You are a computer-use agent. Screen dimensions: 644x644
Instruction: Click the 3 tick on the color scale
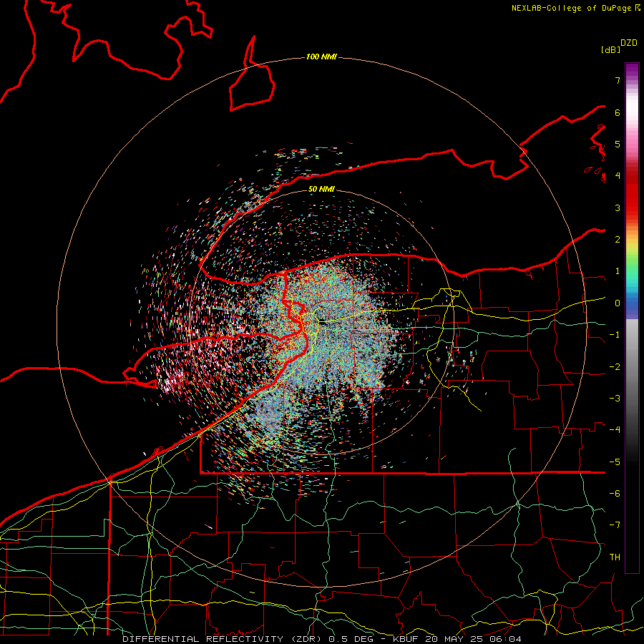click(618, 208)
